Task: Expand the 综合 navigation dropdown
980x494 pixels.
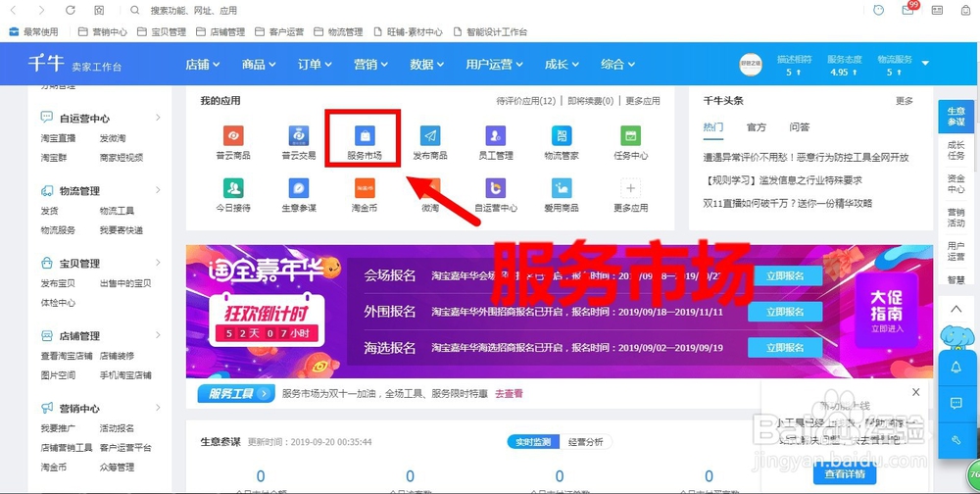Action: [618, 64]
